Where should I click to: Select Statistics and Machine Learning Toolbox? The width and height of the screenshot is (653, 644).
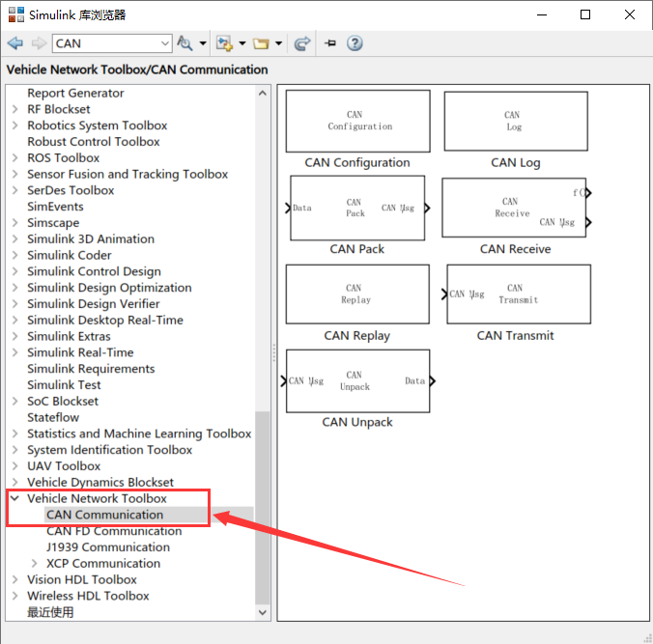[139, 434]
